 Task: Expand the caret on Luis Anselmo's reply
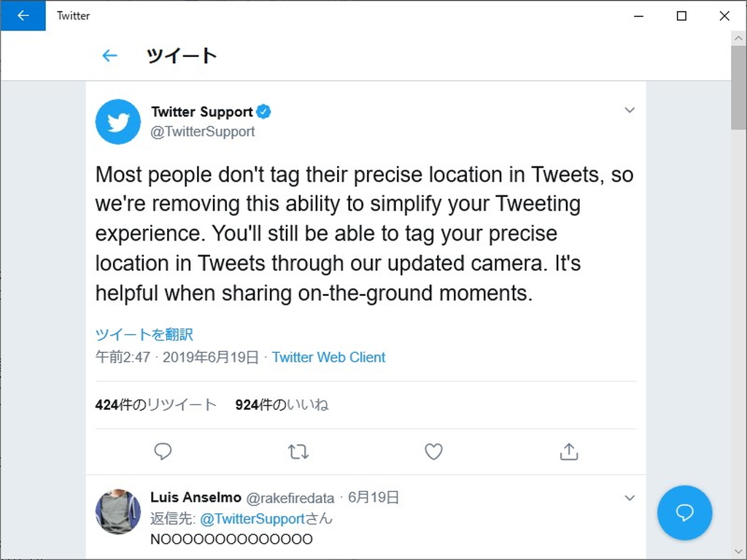pyautogui.click(x=630, y=497)
